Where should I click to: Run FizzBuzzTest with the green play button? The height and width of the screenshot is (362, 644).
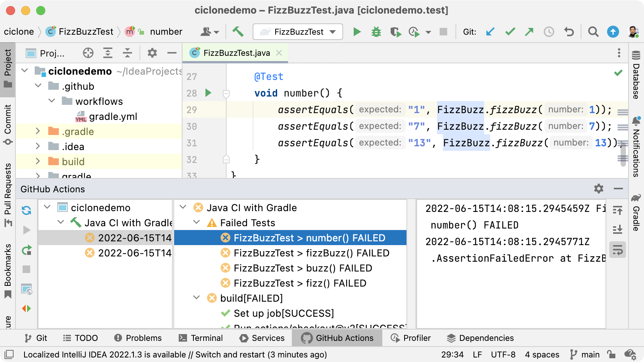click(357, 32)
